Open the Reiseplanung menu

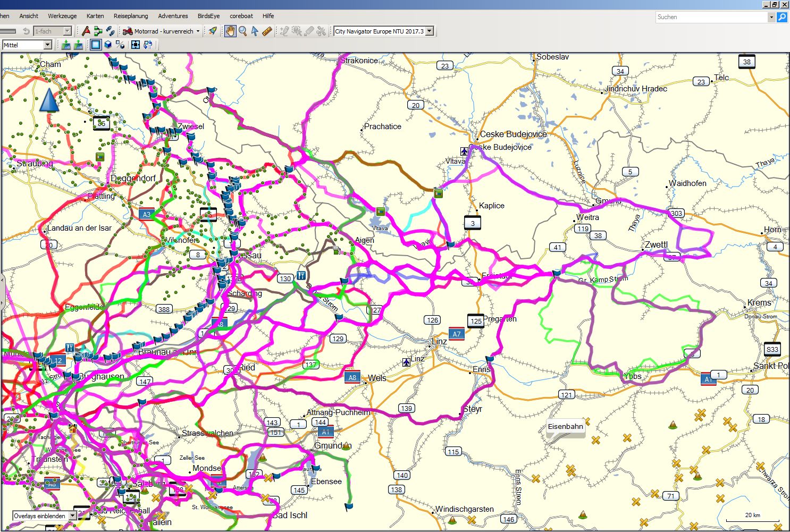pos(131,16)
